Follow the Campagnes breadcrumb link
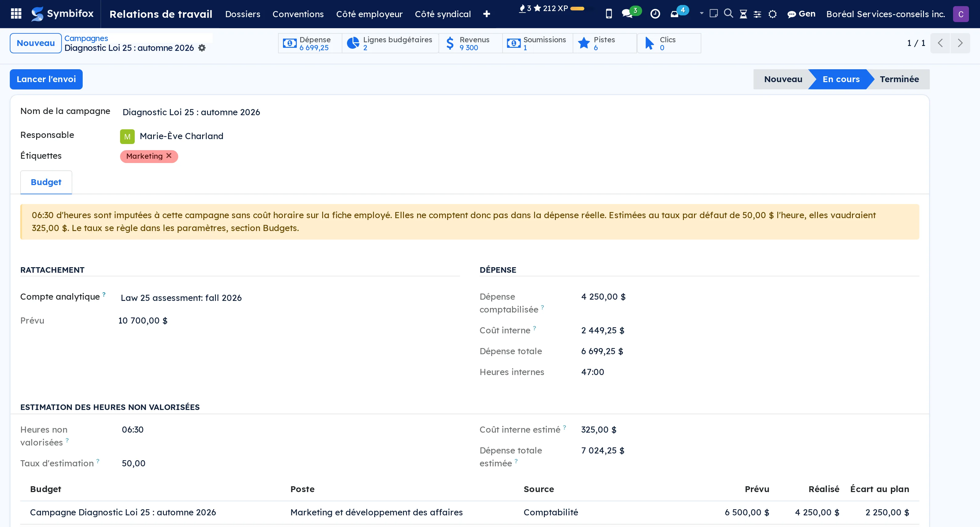The image size is (980, 527). 86,38
